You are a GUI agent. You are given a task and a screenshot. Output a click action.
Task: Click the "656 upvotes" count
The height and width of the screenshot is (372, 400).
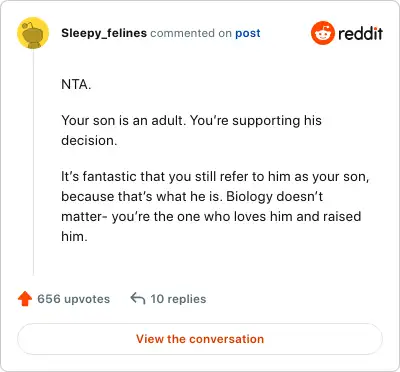click(73, 299)
